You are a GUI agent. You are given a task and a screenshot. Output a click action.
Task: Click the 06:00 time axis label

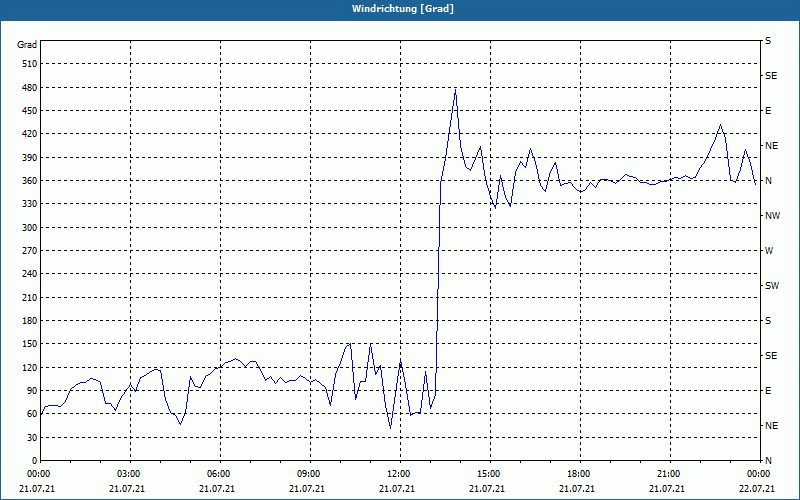pos(220,474)
